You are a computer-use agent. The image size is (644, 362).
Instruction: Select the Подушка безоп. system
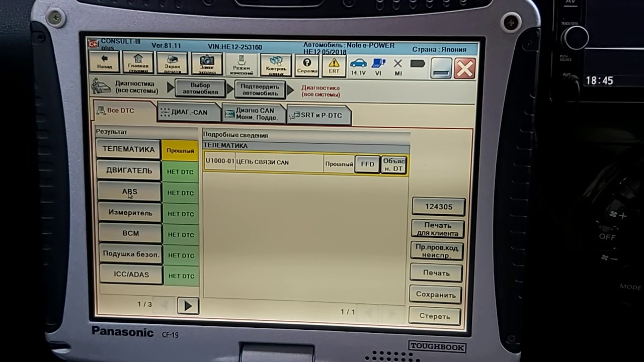[131, 254]
